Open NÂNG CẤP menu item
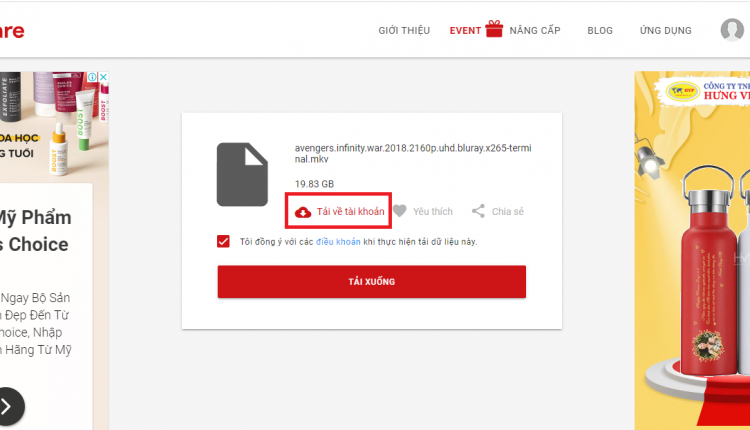Viewport: 750px width, 430px height. (x=535, y=31)
